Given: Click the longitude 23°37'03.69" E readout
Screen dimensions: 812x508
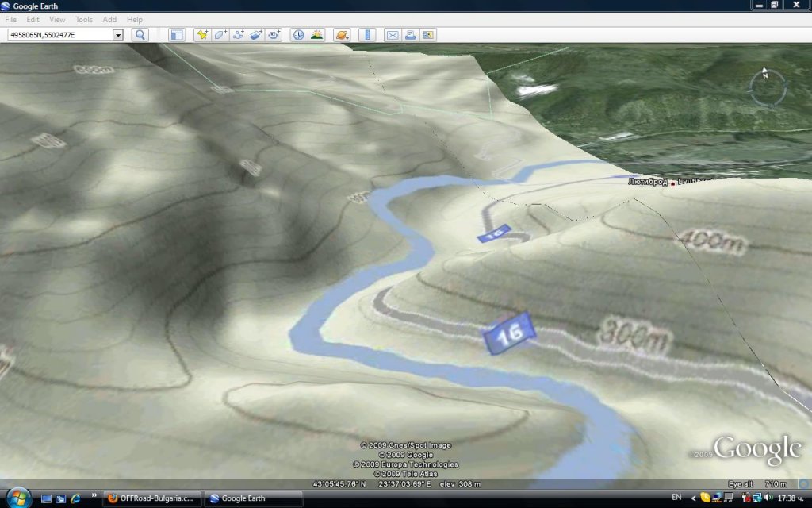Looking at the screenshot, I should tap(404, 483).
